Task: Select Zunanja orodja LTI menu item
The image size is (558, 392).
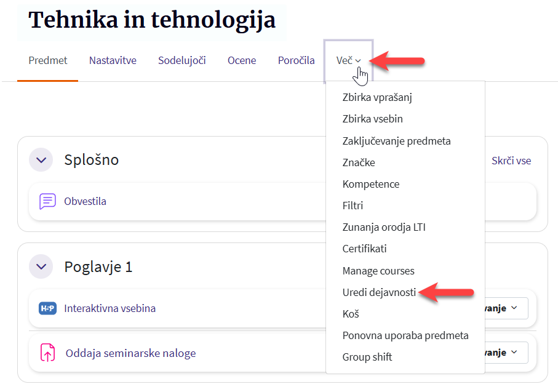Action: [384, 227]
